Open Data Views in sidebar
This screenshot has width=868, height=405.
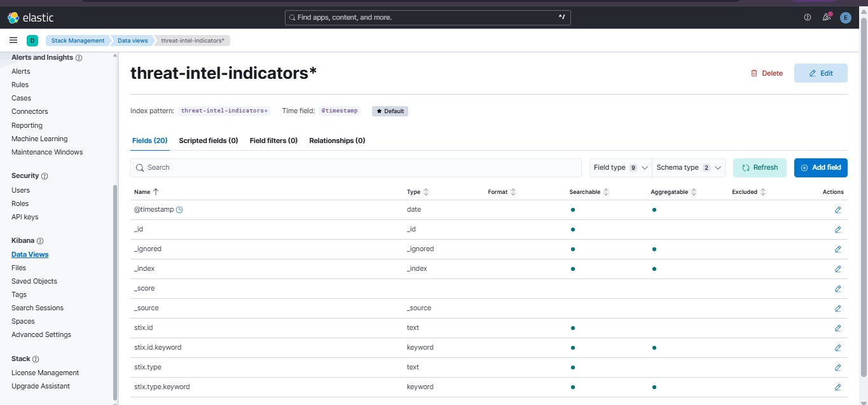[x=30, y=255]
